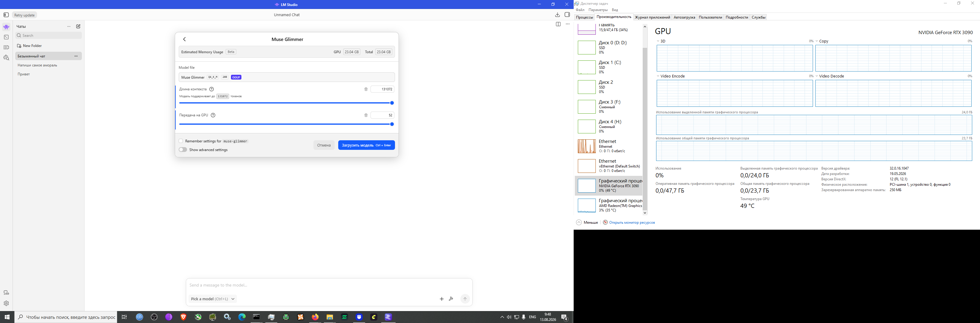Open the Открыть монитор ресурсов link
The width and height of the screenshot is (980, 323).
pyautogui.click(x=632, y=223)
